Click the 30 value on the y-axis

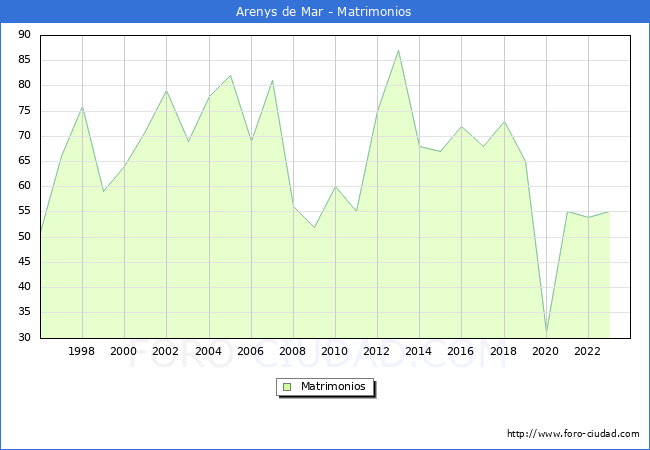[23, 338]
